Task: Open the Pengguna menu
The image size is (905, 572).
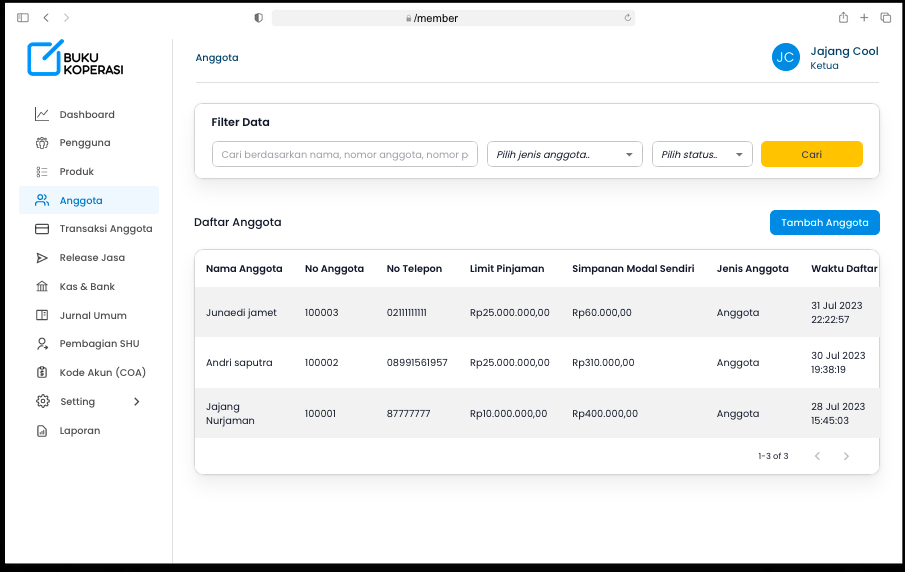Action: pyautogui.click(x=89, y=143)
